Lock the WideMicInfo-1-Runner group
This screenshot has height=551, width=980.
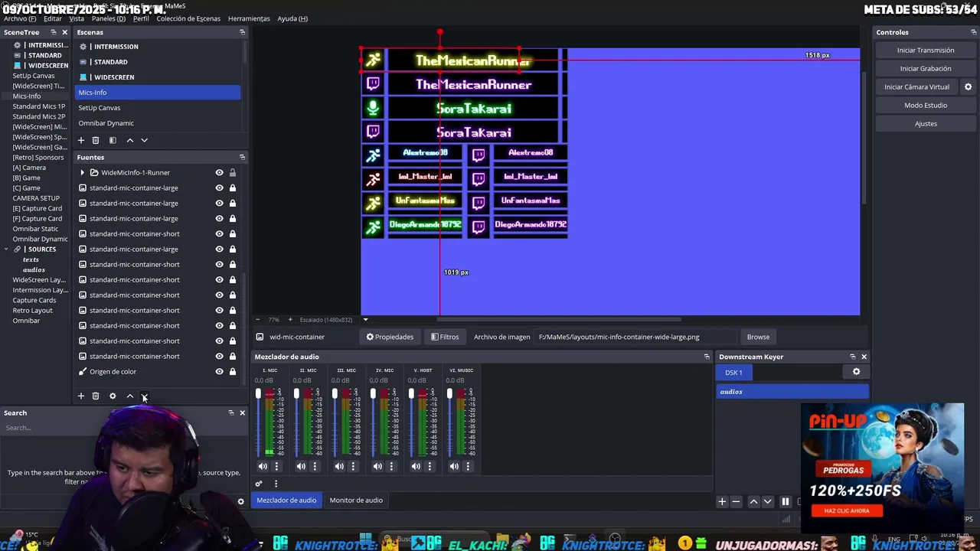[232, 172]
